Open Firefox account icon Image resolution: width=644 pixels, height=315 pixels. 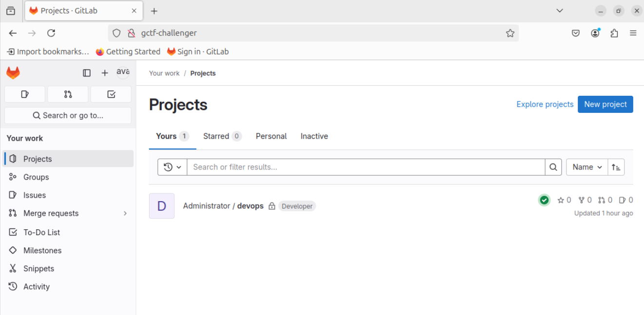point(595,33)
